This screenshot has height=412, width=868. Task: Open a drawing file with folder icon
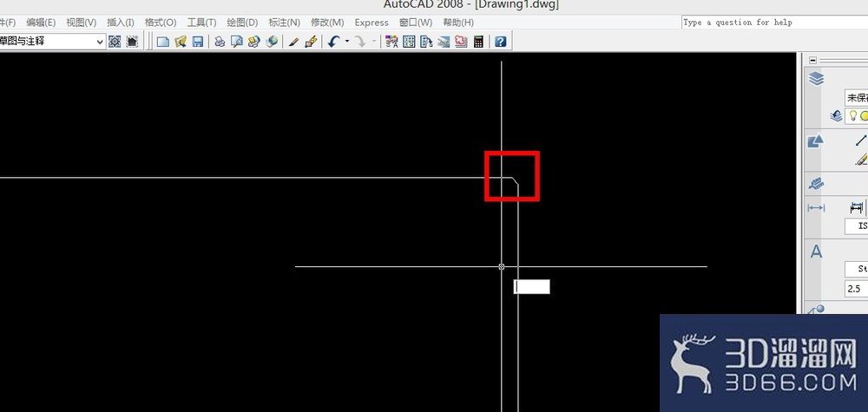click(181, 42)
